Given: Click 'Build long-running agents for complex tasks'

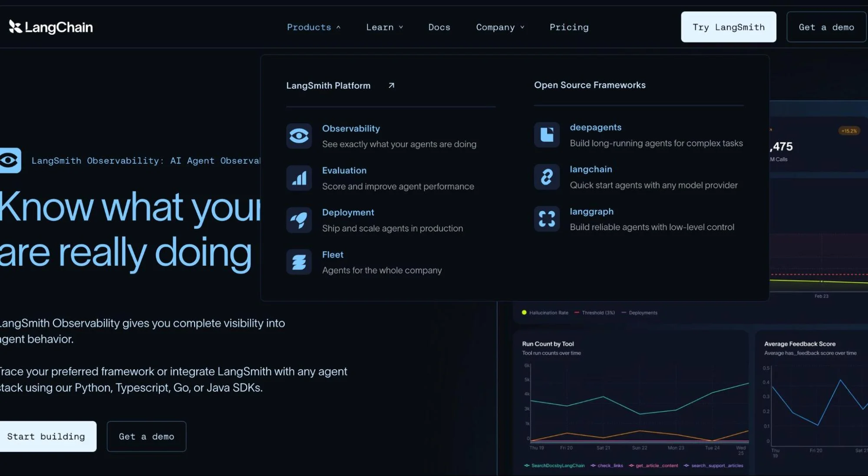Looking at the screenshot, I should click(656, 143).
